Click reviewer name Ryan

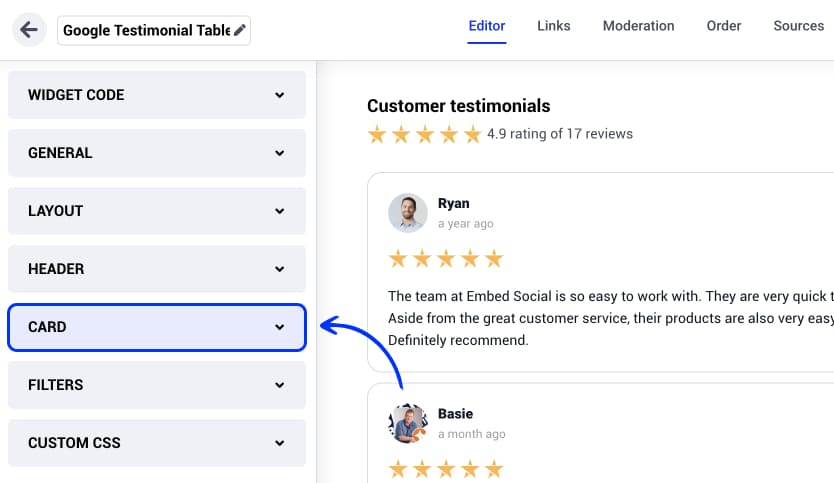tap(454, 203)
